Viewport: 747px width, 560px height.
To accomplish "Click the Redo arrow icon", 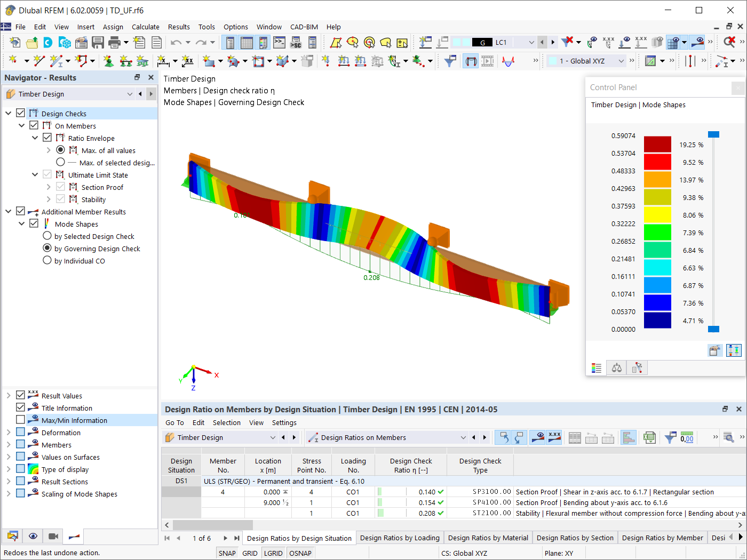I will coord(201,42).
